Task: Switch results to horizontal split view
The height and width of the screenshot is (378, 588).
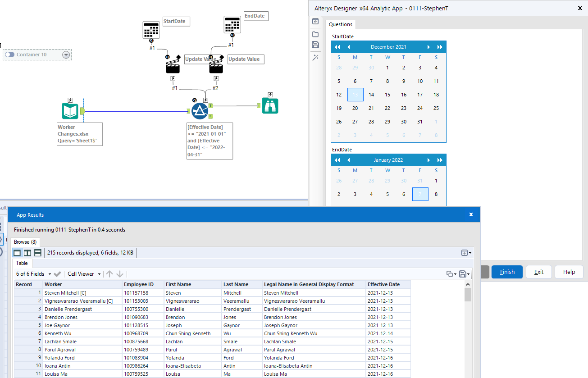Action: coord(38,253)
